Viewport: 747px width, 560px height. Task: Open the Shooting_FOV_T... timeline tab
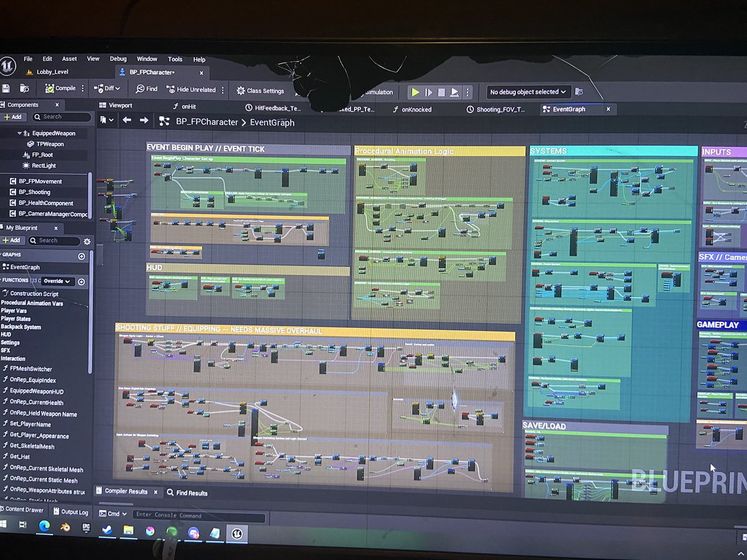pos(496,109)
